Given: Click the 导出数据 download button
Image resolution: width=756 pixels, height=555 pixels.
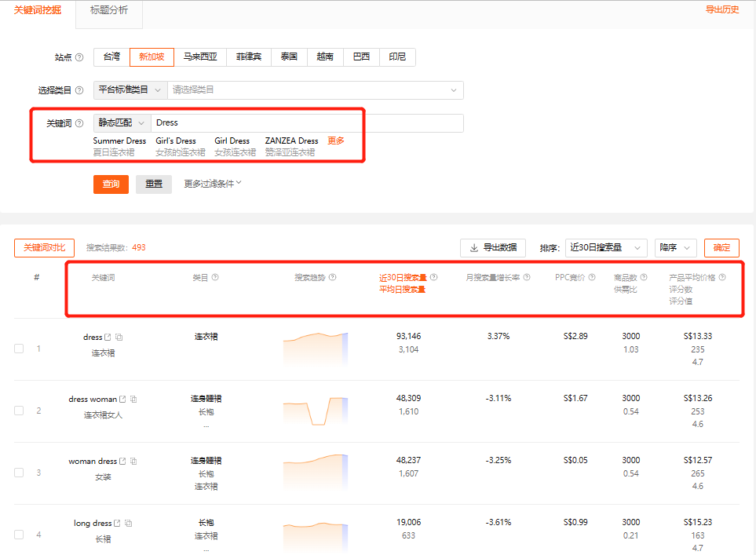Looking at the screenshot, I should click(x=493, y=248).
